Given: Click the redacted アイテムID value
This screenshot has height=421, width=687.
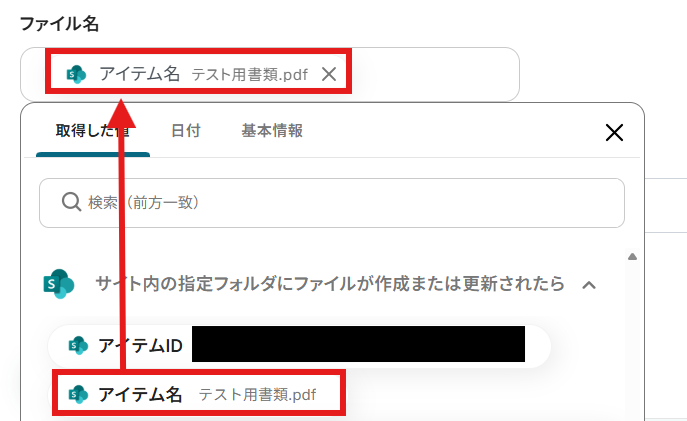Looking at the screenshot, I should [358, 344].
